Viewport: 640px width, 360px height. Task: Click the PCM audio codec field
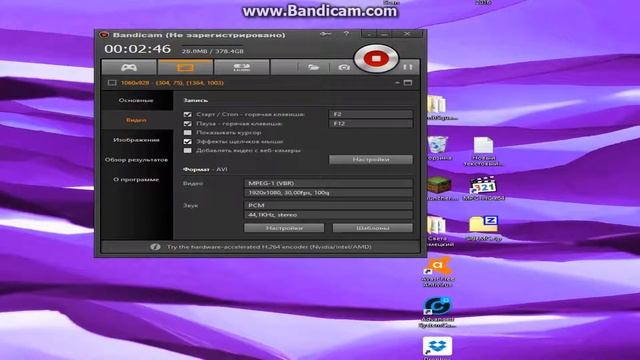(x=328, y=205)
